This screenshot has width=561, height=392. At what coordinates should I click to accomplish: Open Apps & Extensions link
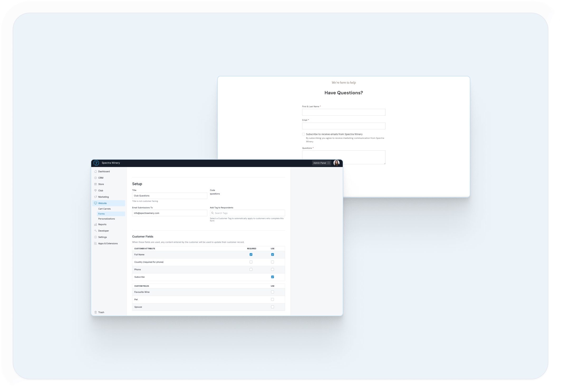108,243
